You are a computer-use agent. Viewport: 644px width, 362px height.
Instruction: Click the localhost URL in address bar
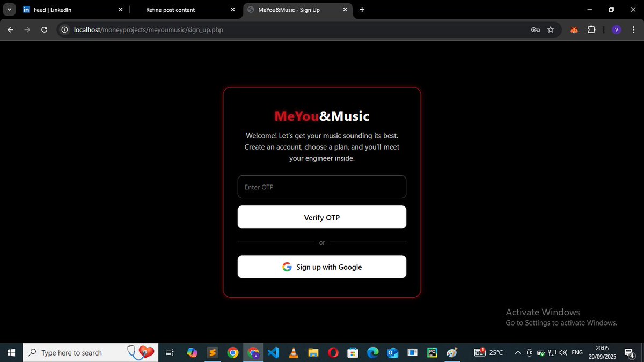coord(149,30)
